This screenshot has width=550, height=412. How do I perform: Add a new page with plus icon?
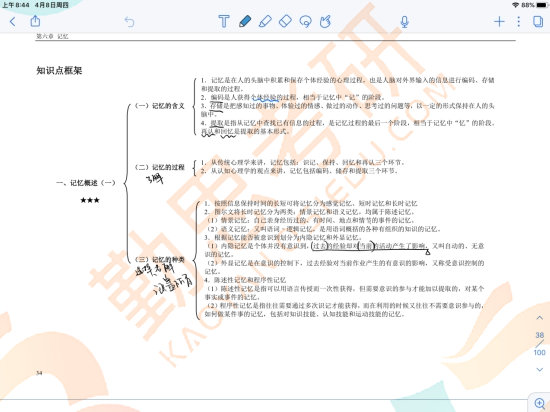click(x=499, y=22)
